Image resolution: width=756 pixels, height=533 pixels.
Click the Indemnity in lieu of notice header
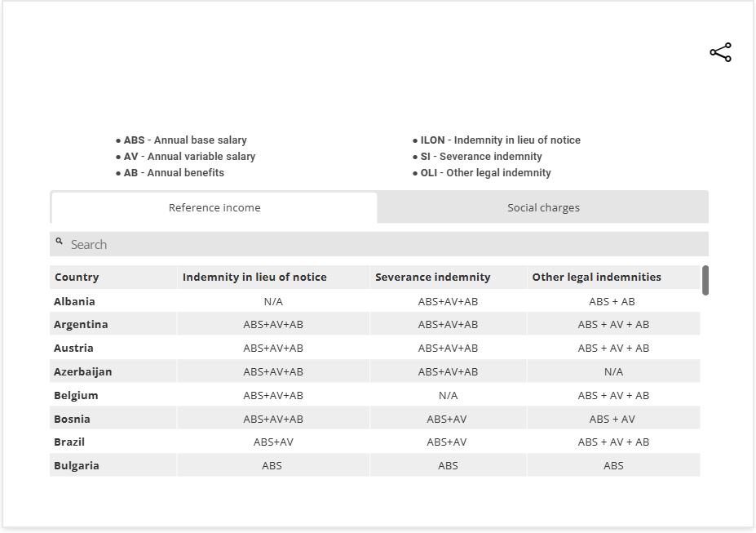pyautogui.click(x=254, y=277)
